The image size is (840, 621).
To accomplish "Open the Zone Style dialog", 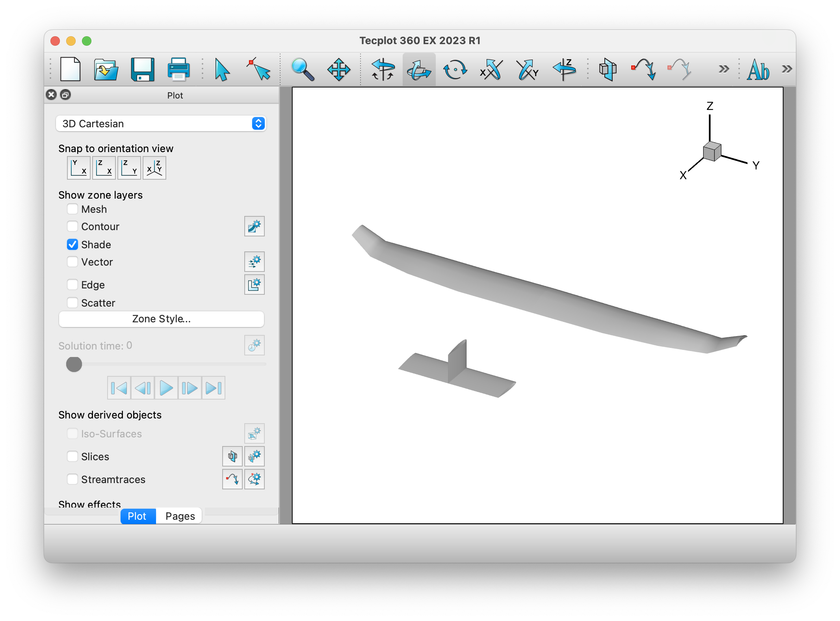I will (161, 319).
